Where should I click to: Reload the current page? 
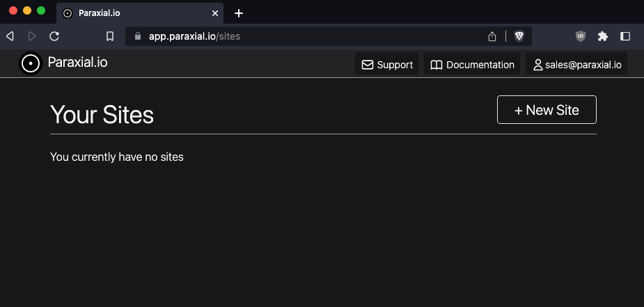pos(54,36)
